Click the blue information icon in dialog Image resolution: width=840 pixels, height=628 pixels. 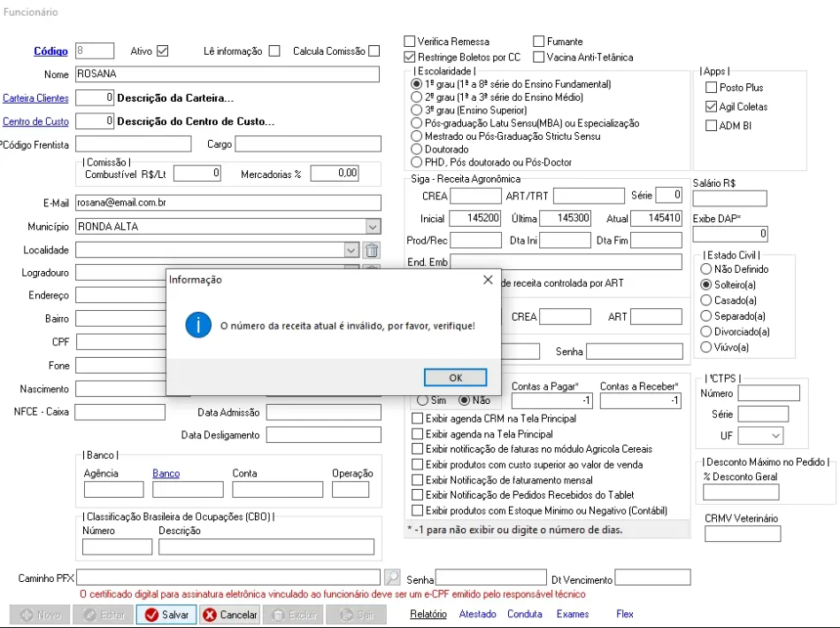coord(198,325)
